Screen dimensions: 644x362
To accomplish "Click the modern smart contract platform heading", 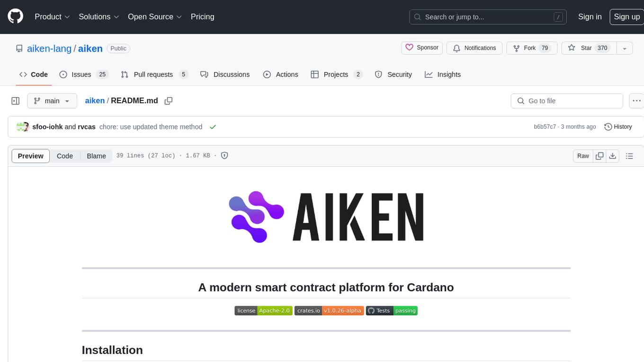I will [x=326, y=287].
